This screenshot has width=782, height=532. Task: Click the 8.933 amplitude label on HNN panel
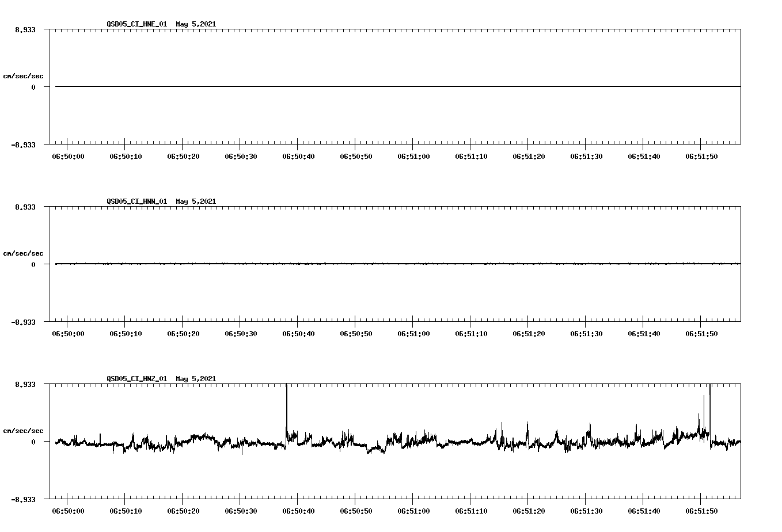pos(24,207)
